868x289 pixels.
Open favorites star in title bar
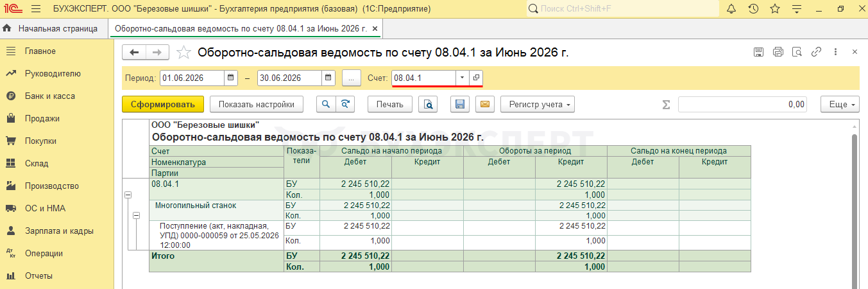[x=774, y=9]
